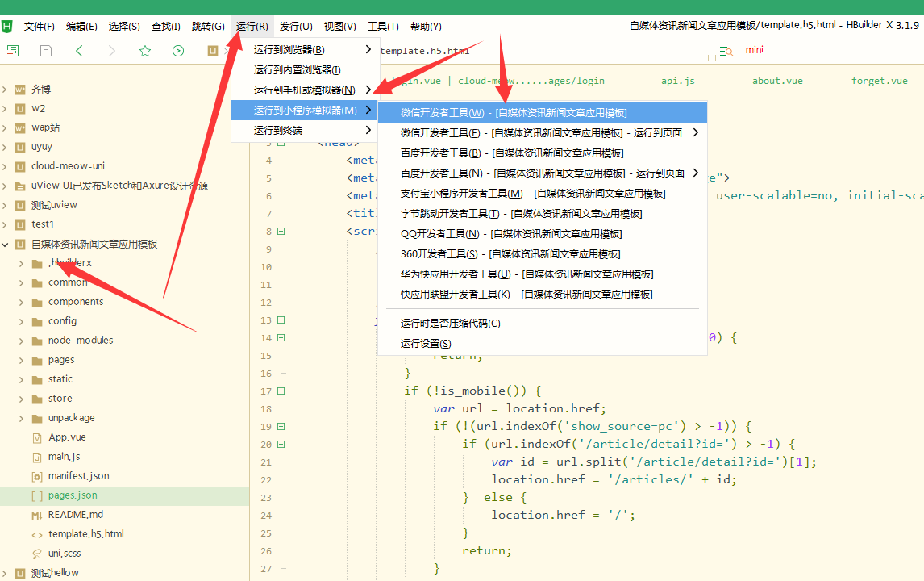Click the manifest.json file icon
Viewport: 924px width, 581px height.
click(37, 477)
